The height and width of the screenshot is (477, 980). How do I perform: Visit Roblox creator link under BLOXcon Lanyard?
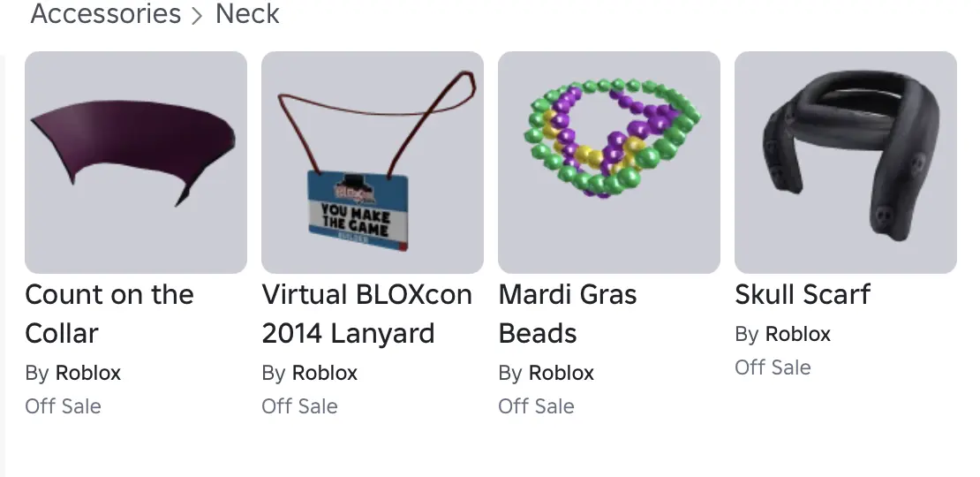[x=325, y=374]
